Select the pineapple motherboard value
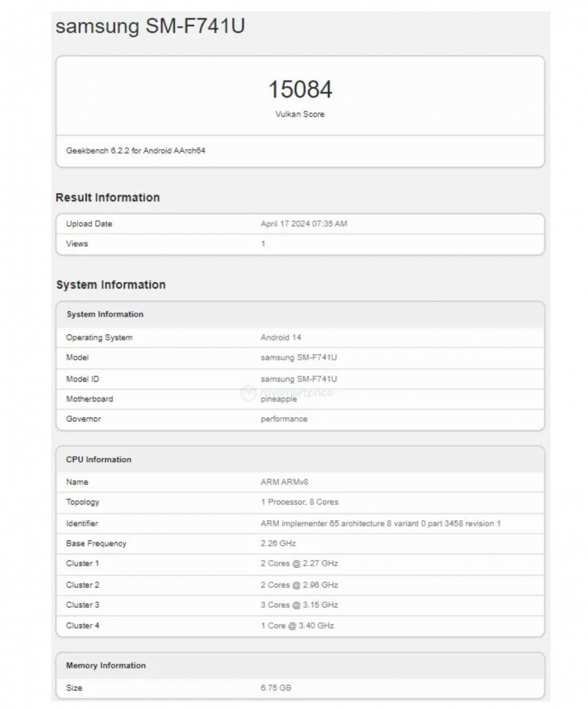Image resolution: width=588 pixels, height=709 pixels. 279,399
